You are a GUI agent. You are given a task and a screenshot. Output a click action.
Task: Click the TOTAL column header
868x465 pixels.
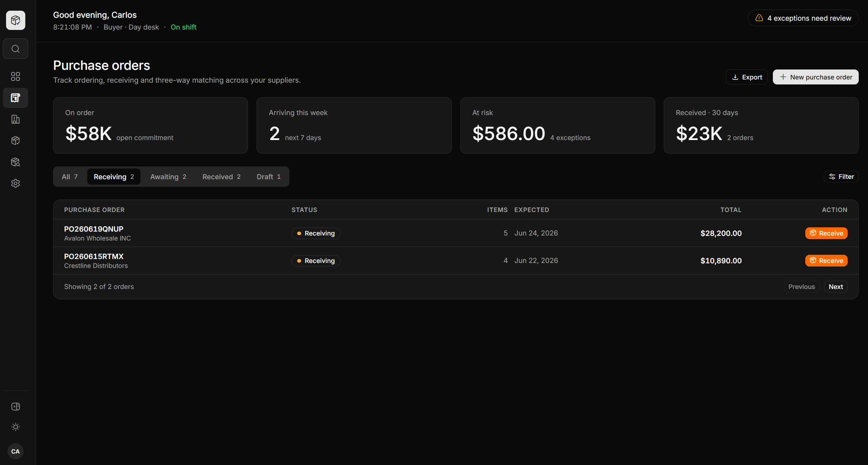tap(731, 210)
